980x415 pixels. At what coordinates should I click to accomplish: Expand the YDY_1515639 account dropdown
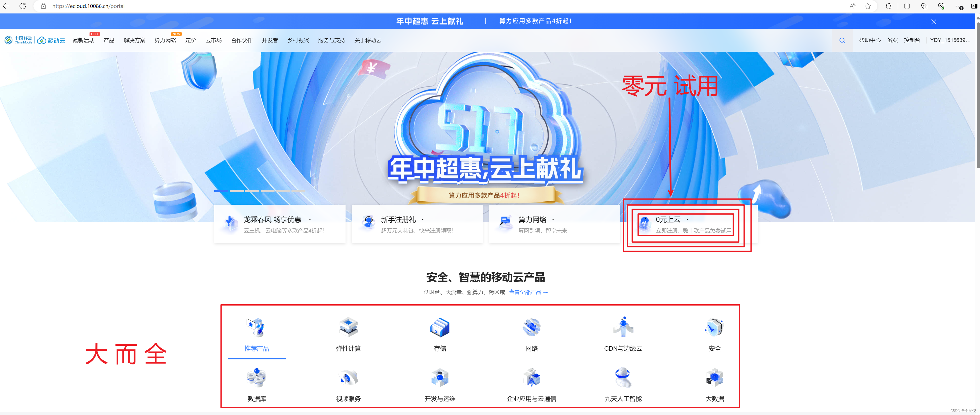point(950,40)
